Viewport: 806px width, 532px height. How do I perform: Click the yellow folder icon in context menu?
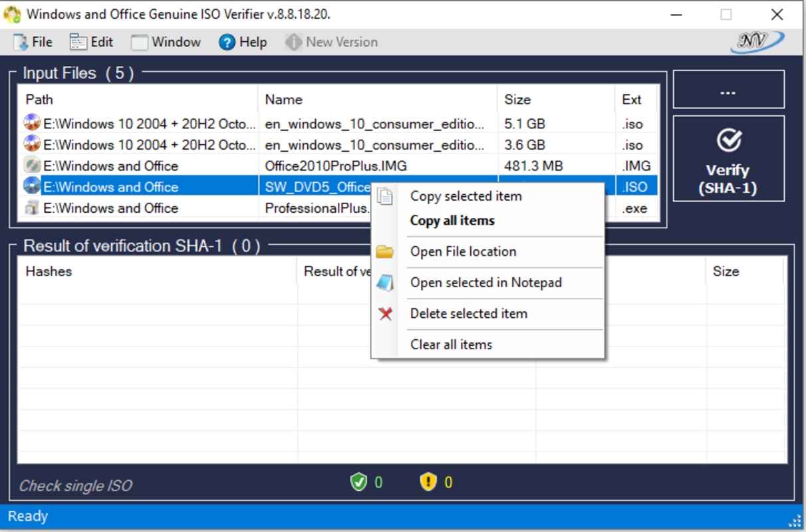click(385, 251)
